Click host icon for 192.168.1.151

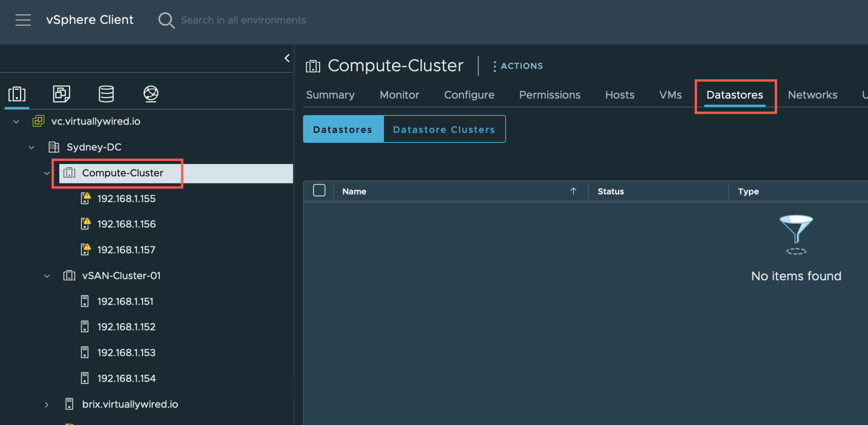tap(85, 301)
